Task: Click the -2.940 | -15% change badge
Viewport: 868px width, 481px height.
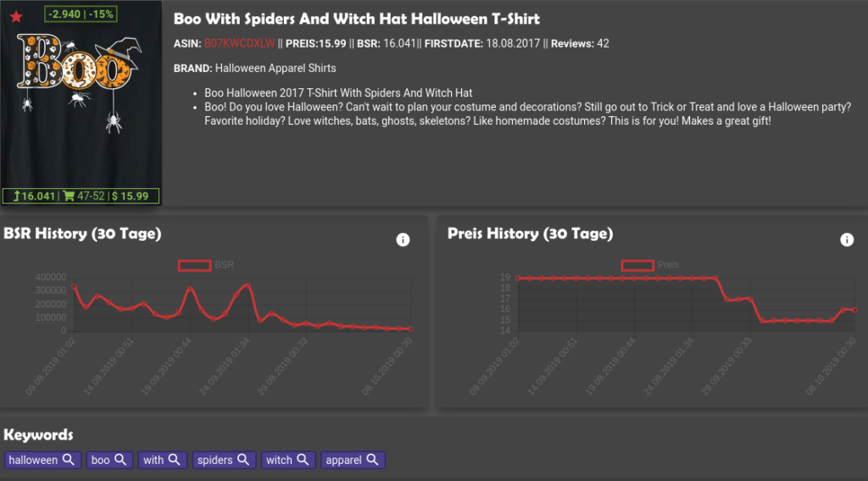Action: point(81,14)
